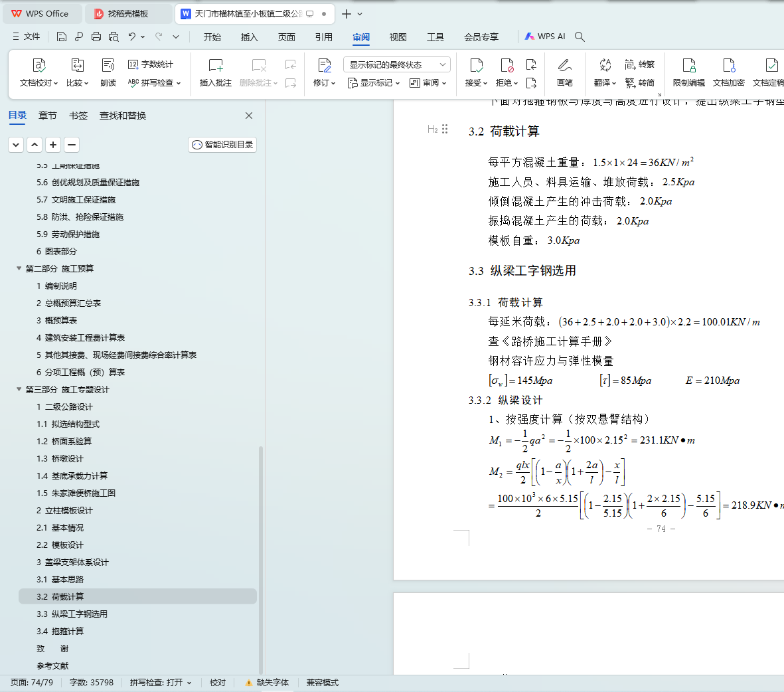This screenshot has width=784, height=692.
Task: Click the outline collapse-up button
Action: point(35,145)
